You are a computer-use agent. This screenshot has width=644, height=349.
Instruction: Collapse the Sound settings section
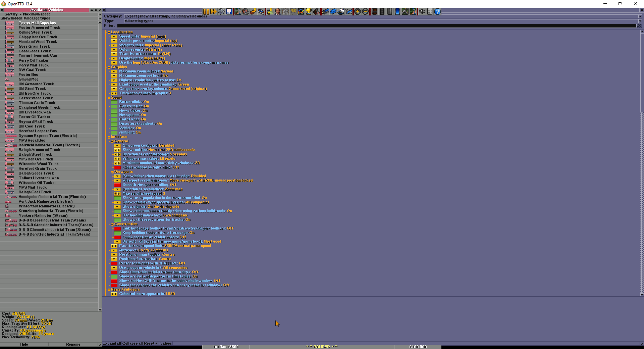point(109,98)
